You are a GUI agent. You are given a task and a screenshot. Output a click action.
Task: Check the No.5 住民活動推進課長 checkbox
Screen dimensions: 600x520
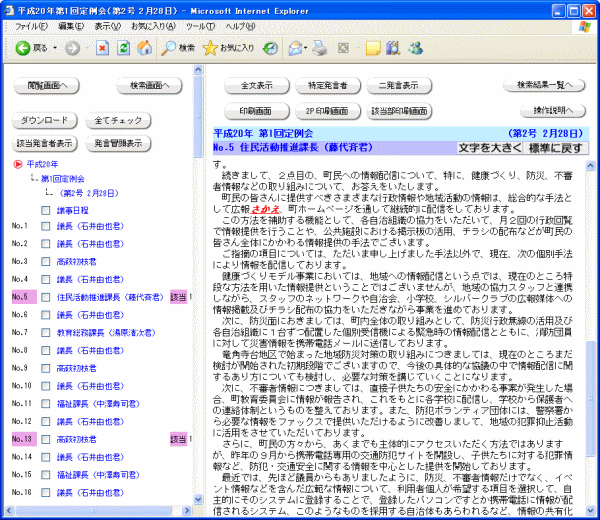tap(46, 297)
